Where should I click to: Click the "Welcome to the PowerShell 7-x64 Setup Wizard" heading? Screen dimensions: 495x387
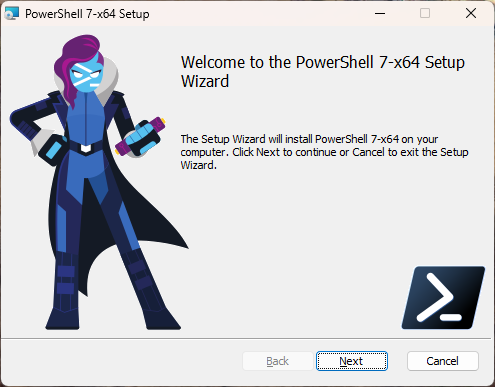coord(323,72)
